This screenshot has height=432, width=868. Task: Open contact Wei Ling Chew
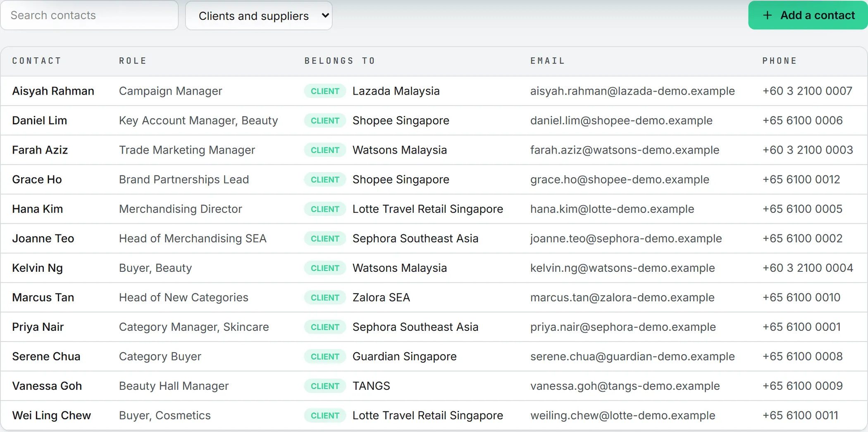point(52,415)
